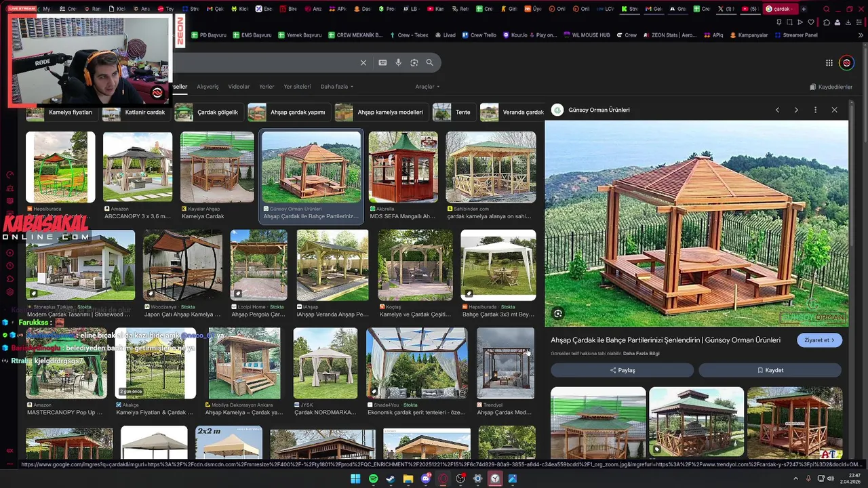The height and width of the screenshot is (488, 868).
Task: Open File Explorer from the taskbar
Action: pos(408,479)
